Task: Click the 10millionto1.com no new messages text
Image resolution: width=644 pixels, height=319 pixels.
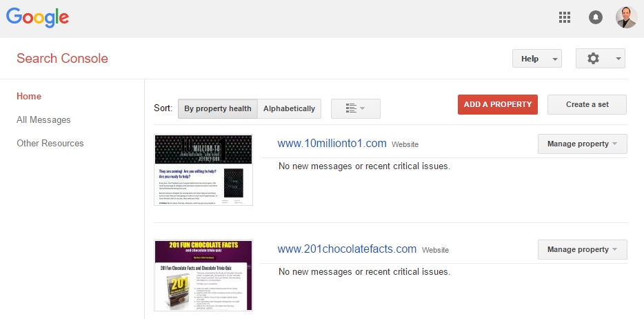Action: click(364, 166)
